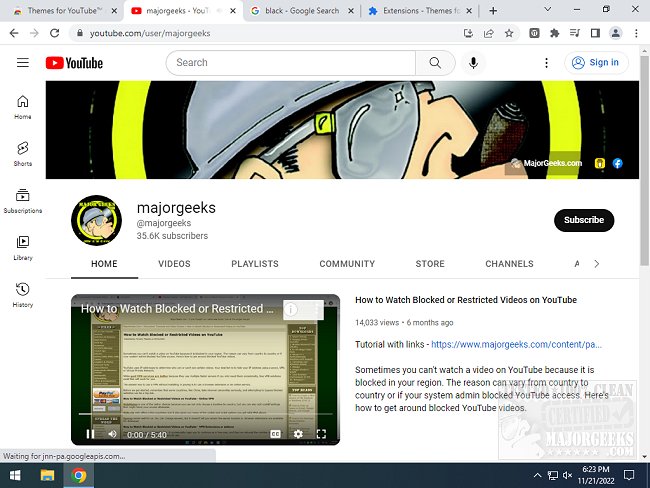Click the search magnifier button
Screen dimensions: 650x488
click(x=435, y=63)
